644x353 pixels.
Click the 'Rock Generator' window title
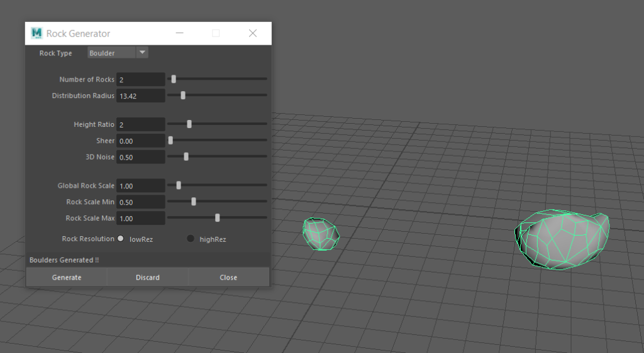pos(78,34)
